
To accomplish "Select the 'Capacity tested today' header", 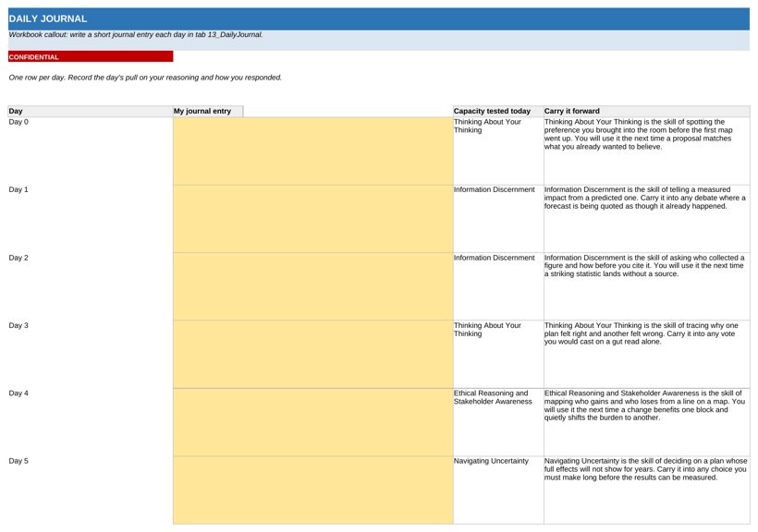I will click(x=498, y=111).
